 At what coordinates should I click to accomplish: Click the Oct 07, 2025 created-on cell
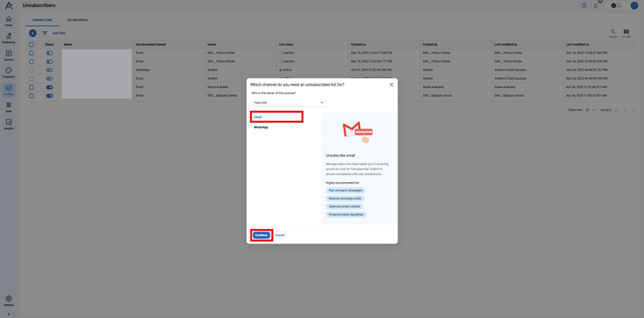click(371, 70)
